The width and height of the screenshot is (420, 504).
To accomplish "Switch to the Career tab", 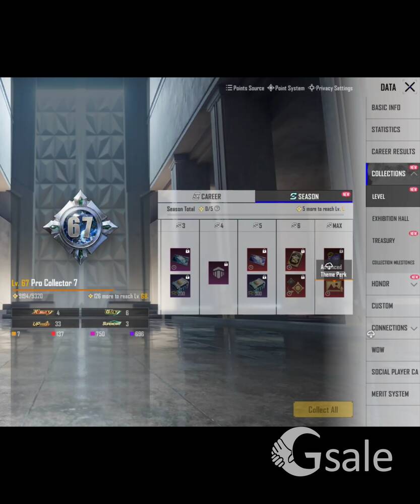I will point(207,197).
